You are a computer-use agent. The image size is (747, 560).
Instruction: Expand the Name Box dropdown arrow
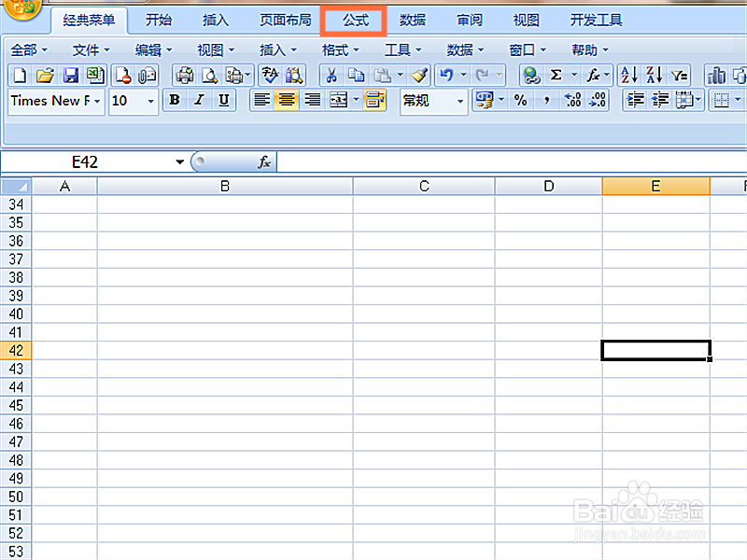point(179,161)
